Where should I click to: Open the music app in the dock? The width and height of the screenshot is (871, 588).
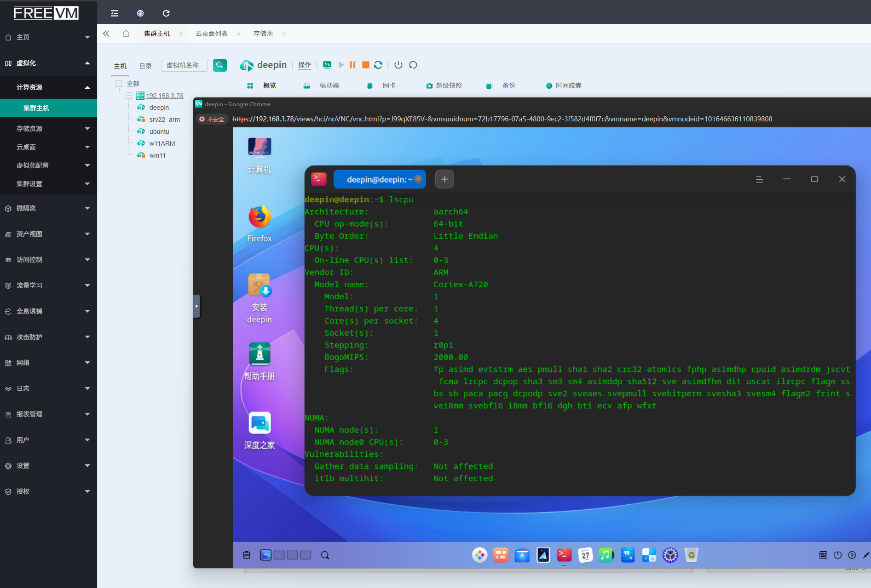pyautogui.click(x=606, y=555)
